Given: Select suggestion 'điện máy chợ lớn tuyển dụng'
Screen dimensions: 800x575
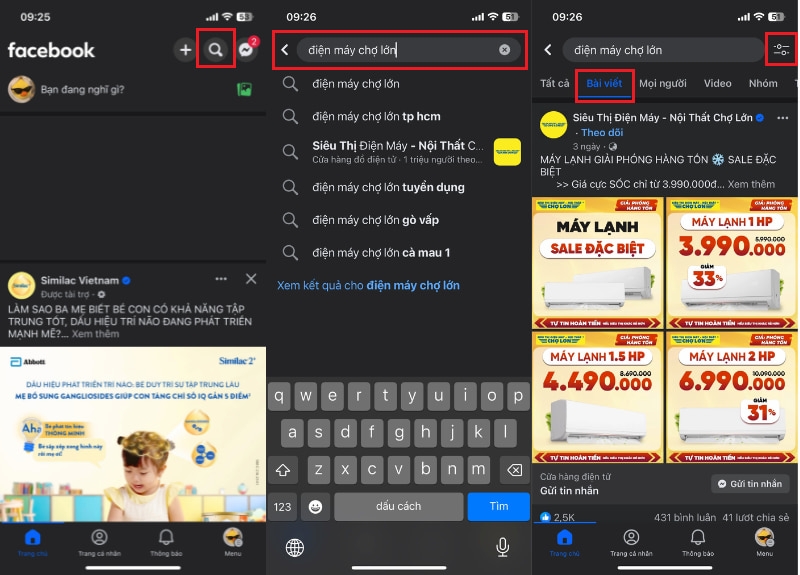Looking at the screenshot, I should pyautogui.click(x=399, y=187).
